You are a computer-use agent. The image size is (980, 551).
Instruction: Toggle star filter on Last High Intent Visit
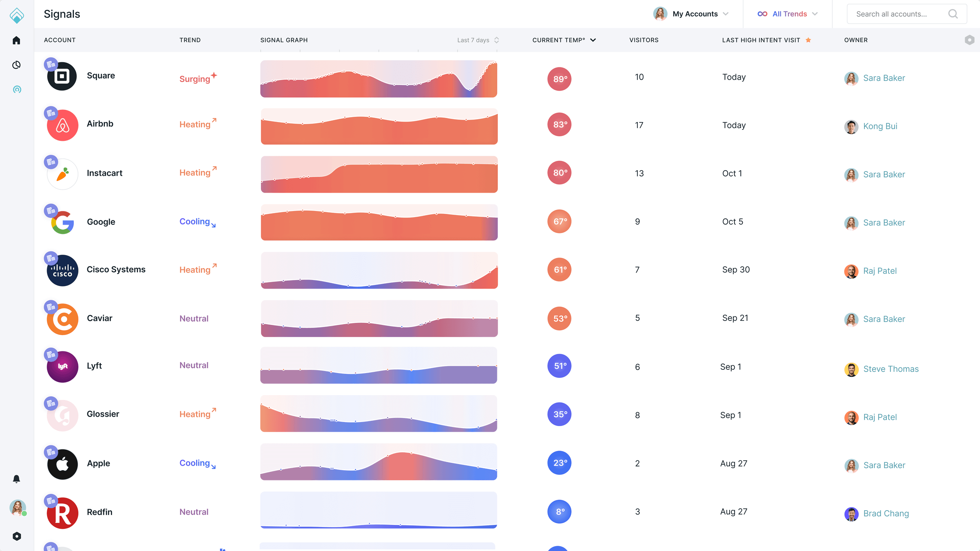(808, 40)
